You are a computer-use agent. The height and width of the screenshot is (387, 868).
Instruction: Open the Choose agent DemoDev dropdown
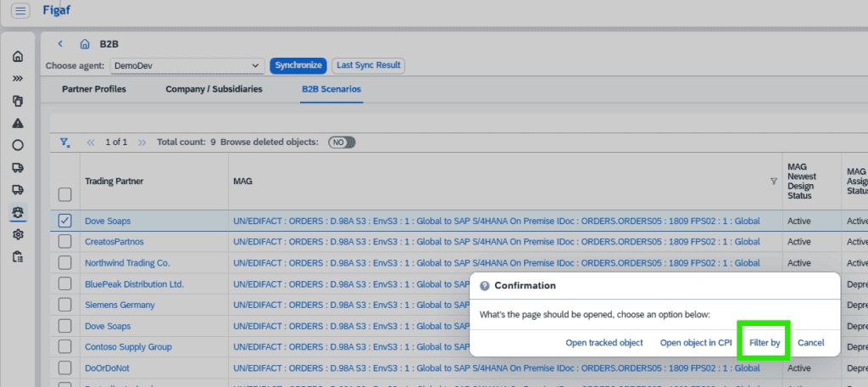(187, 65)
